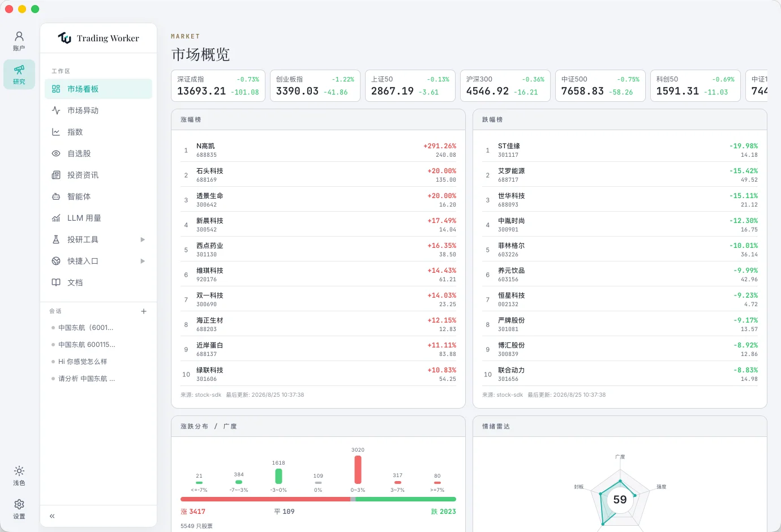Click the 3020 bar for 0~3%
The image size is (781, 532).
pos(358,470)
